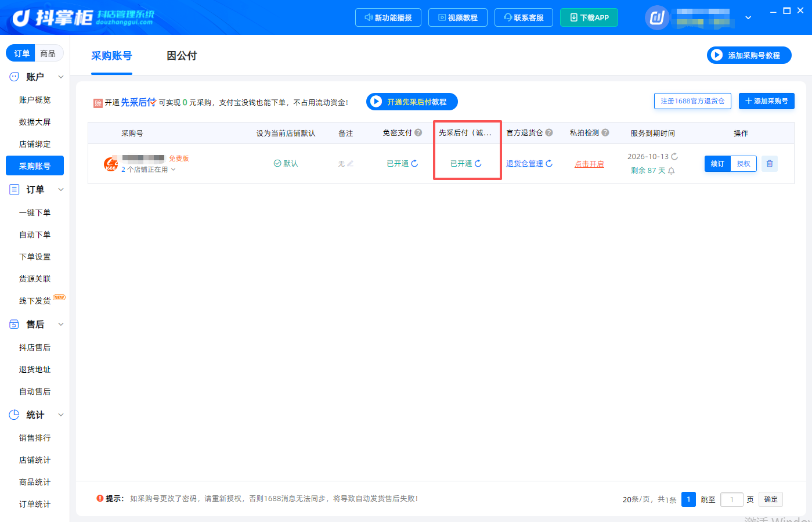Collapse the 售后 sidebar section chevron

pyautogui.click(x=61, y=324)
